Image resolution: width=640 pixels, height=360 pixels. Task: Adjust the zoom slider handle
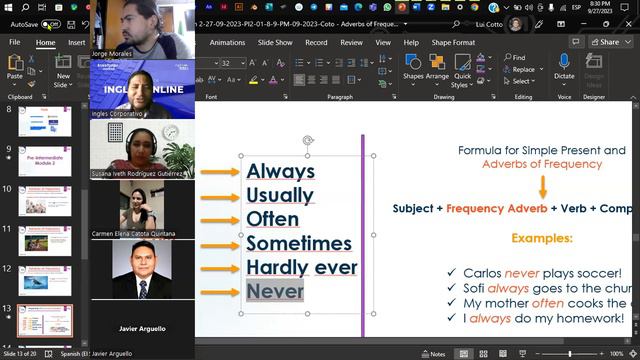(x=570, y=353)
